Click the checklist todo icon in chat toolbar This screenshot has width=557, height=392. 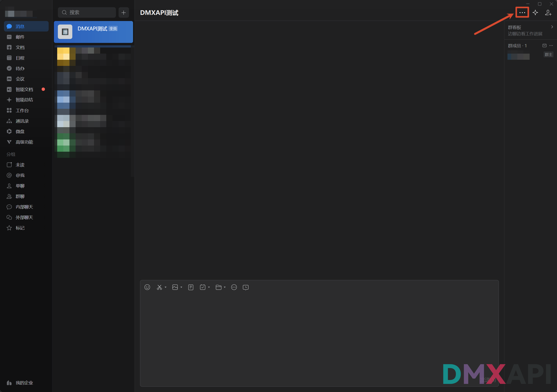click(202, 287)
